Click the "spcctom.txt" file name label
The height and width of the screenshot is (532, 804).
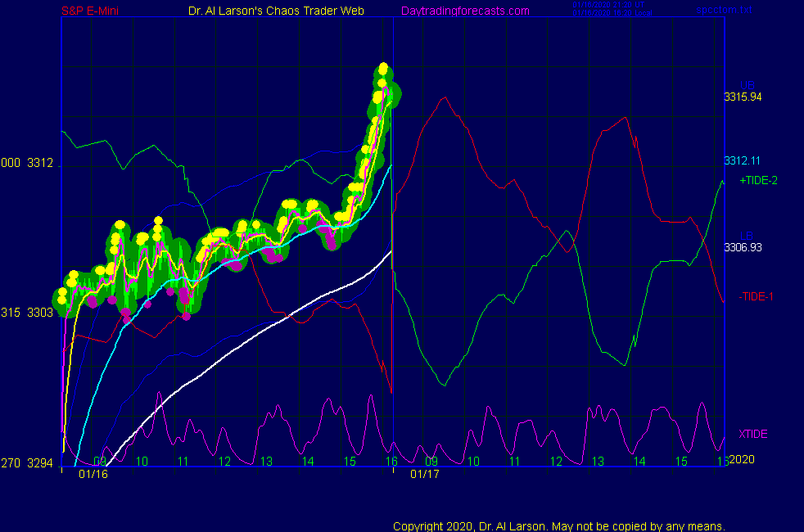coord(724,9)
